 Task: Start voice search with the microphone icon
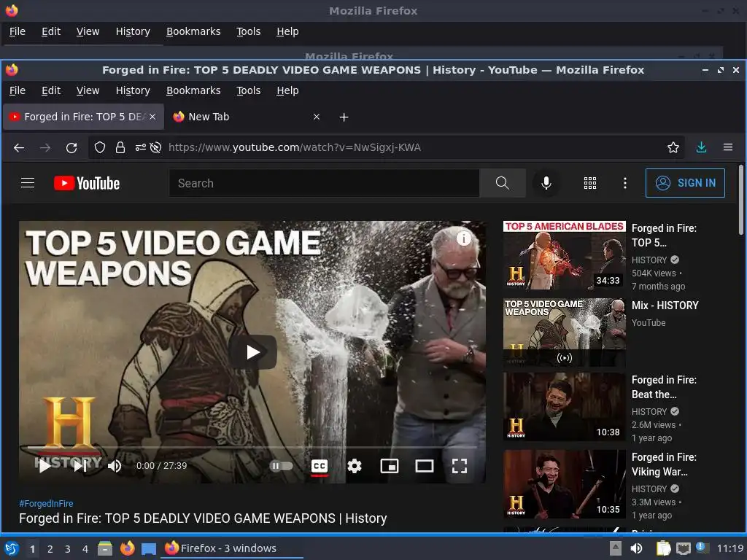point(546,183)
